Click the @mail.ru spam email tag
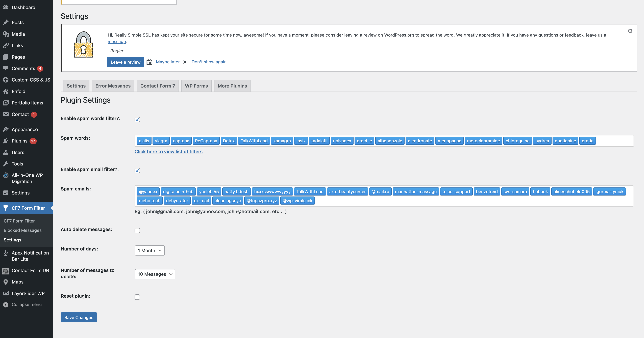644x338 pixels. tap(380, 192)
